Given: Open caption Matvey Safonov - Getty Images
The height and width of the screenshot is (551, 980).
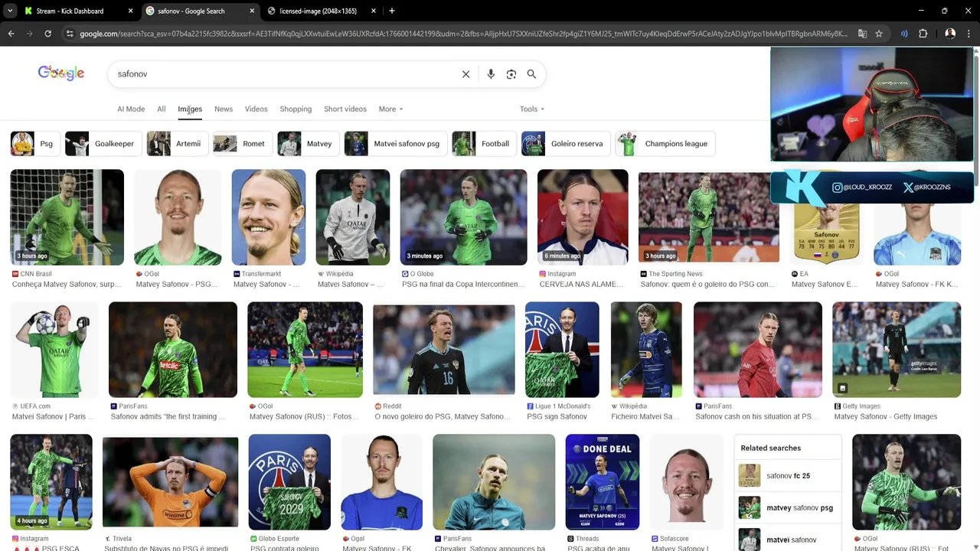Looking at the screenshot, I should (x=886, y=416).
